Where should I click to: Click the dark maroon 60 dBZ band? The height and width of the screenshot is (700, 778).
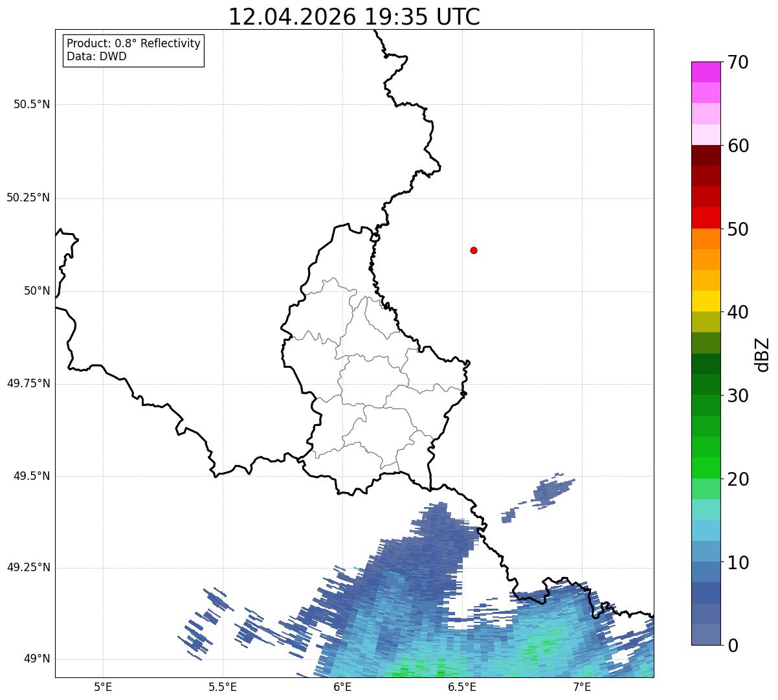pyautogui.click(x=706, y=155)
